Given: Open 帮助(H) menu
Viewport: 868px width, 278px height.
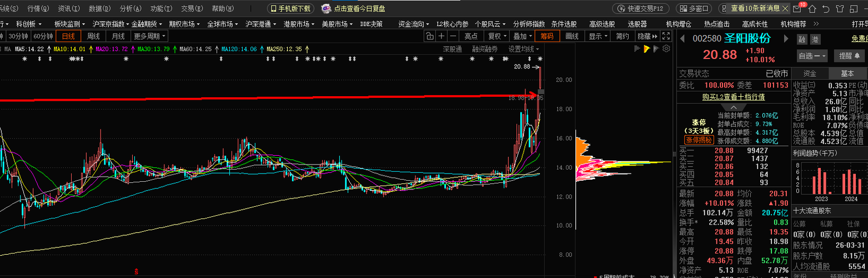Looking at the screenshot, I should click(223, 8).
